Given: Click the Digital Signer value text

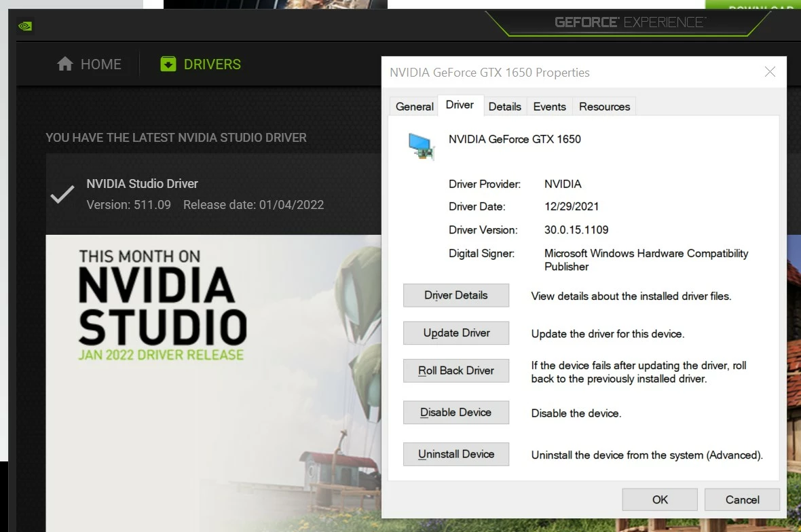Looking at the screenshot, I should tap(646, 260).
